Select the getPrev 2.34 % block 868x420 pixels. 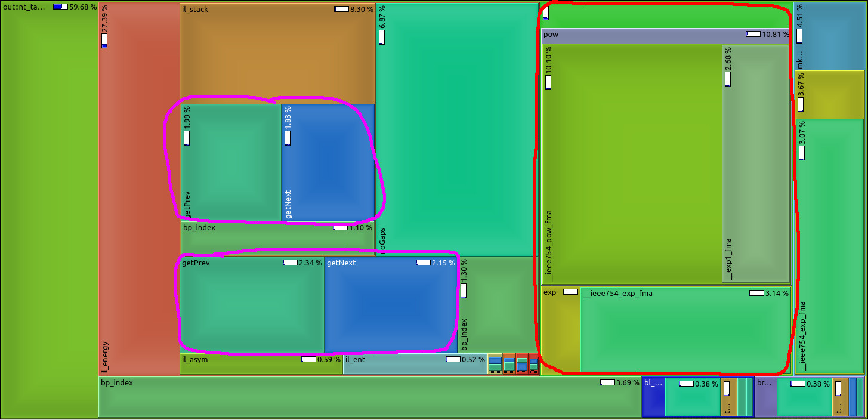click(252, 305)
